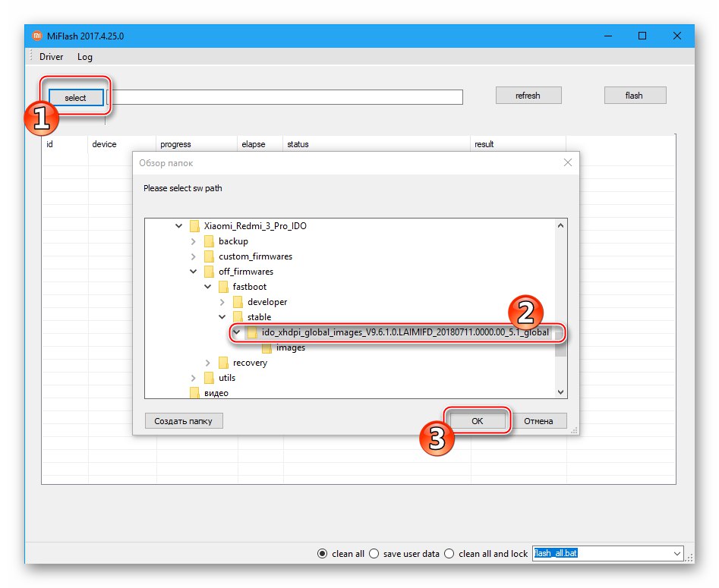Minimize the MiFlash window
Image resolution: width=719 pixels, height=588 pixels.
point(608,36)
